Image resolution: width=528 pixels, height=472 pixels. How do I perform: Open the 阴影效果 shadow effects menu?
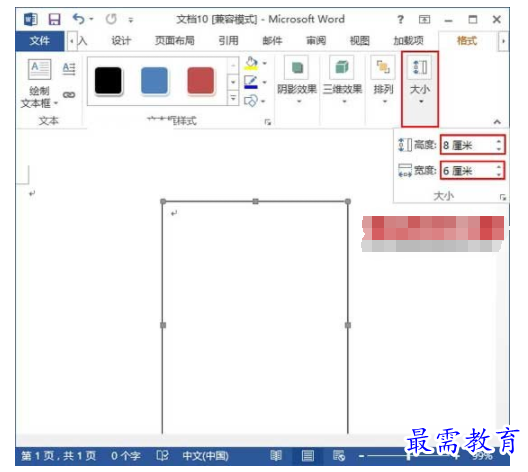[x=297, y=81]
